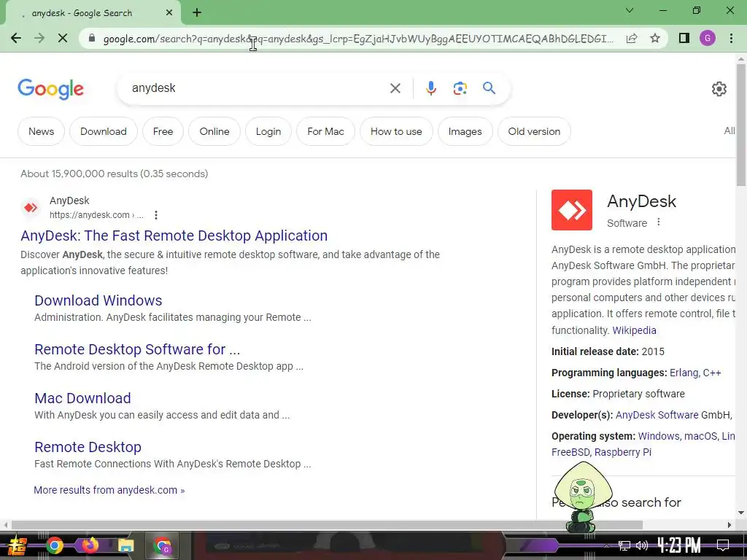Go back with the browser back arrow

pos(16,38)
